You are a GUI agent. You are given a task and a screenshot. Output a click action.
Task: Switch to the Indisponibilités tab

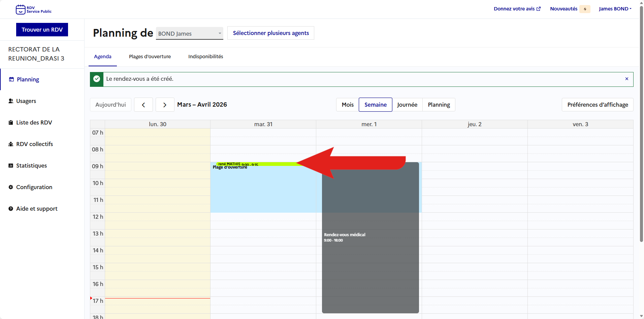click(206, 57)
